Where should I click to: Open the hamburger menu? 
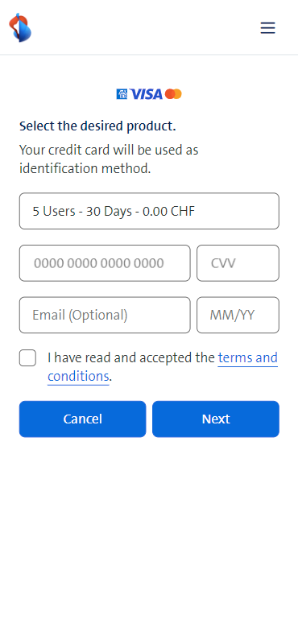[267, 28]
